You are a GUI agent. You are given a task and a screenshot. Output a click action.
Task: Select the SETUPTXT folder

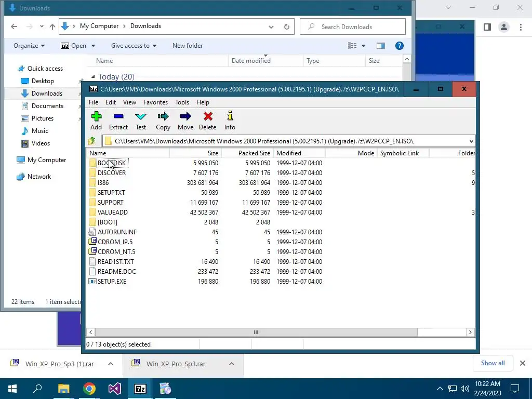tap(111, 192)
